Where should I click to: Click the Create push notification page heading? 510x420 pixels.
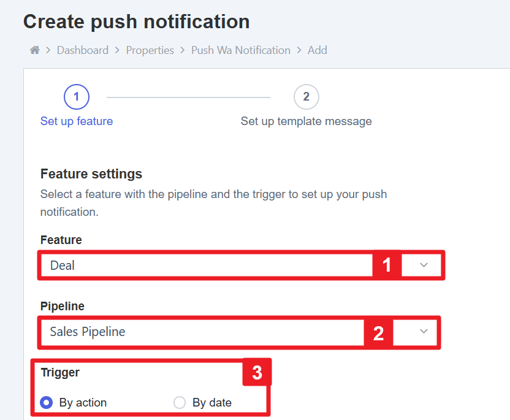137,22
